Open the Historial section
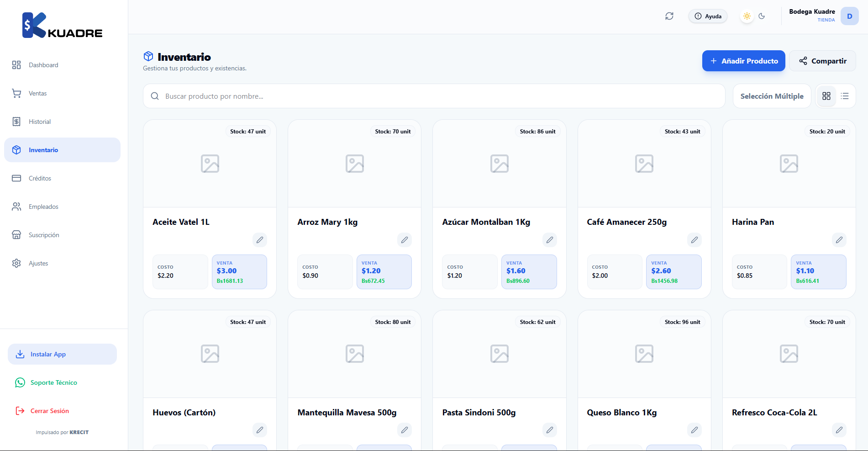868x451 pixels. pos(62,122)
